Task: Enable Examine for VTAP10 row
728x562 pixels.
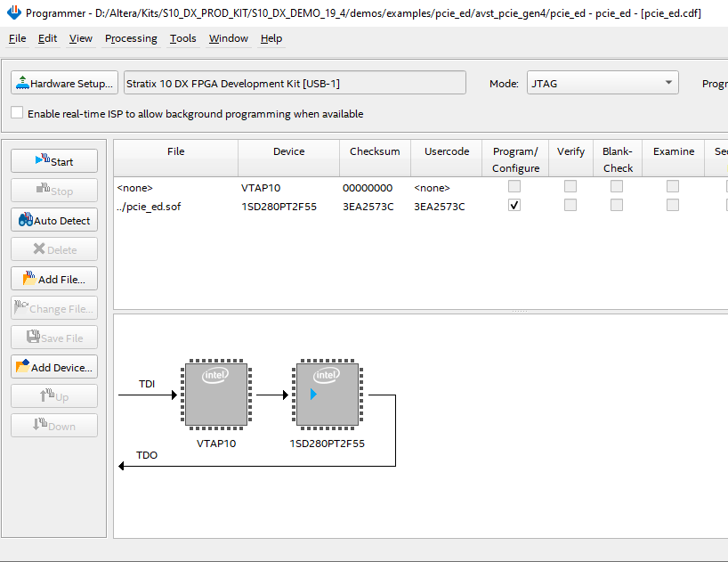Action: pyautogui.click(x=673, y=187)
